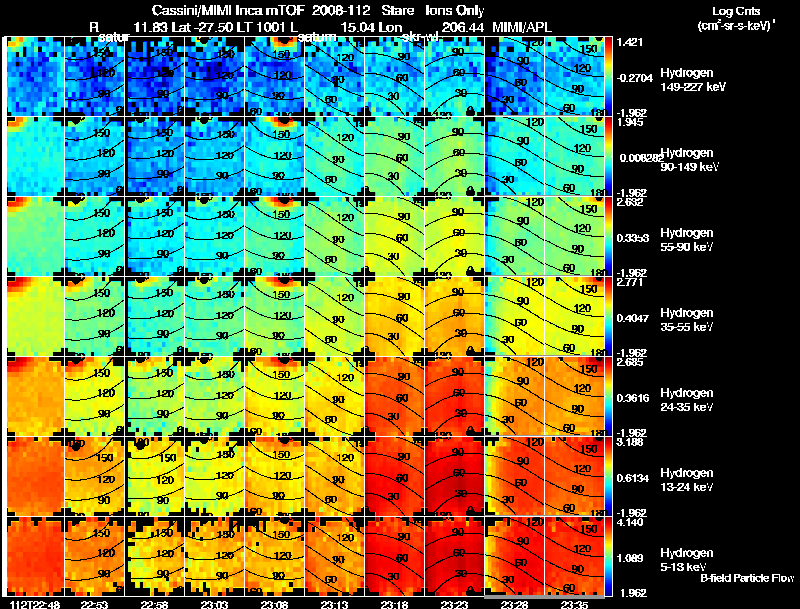The height and width of the screenshot is (609, 800).
Task: Click the color bar beside Hydrogen 13-24 keV
Action: tap(608, 477)
